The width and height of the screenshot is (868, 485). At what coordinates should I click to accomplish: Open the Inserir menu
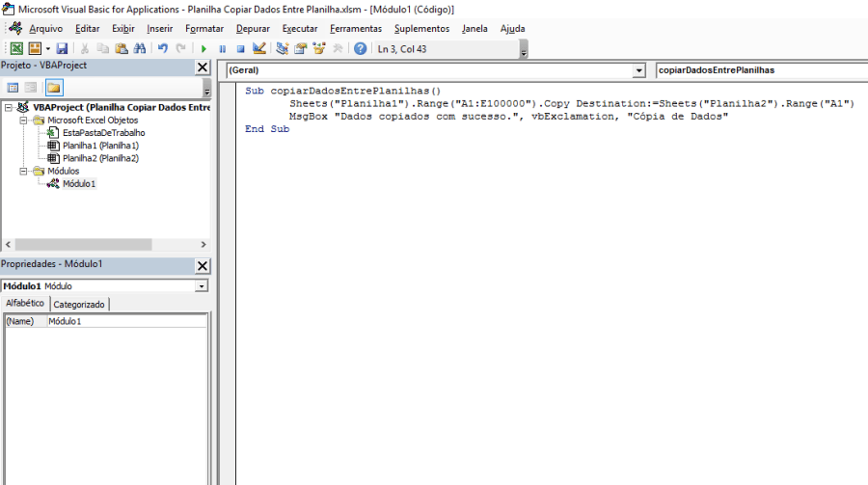(159, 29)
